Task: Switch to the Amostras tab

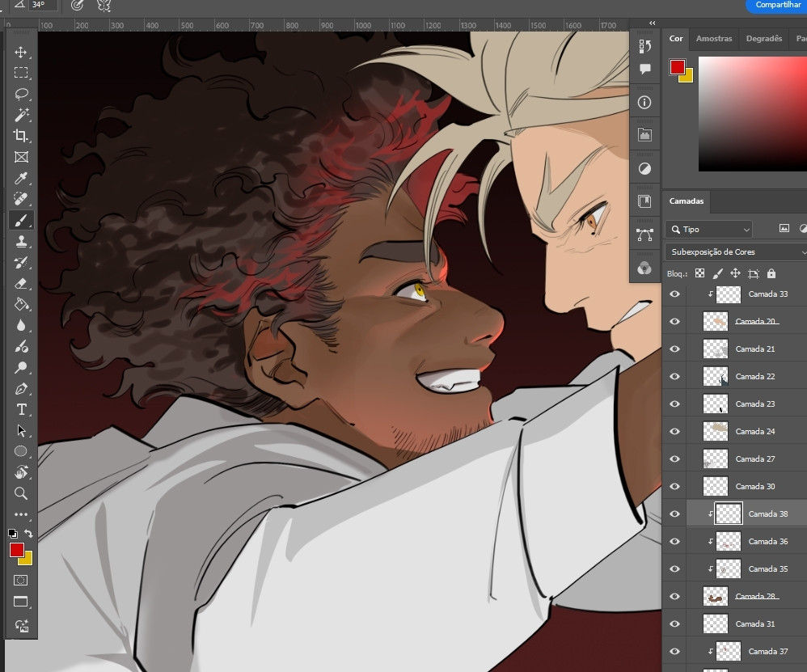Action: [x=714, y=39]
